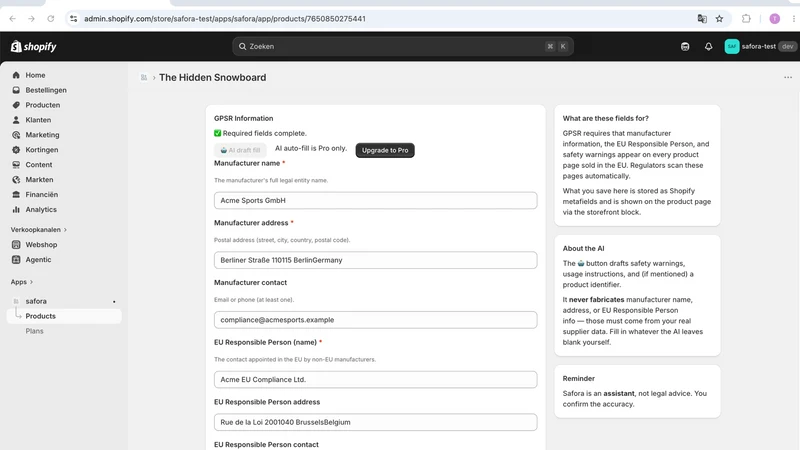The width and height of the screenshot is (800, 450).
Task: Click the "Required fields complete." status text
Action: [x=264, y=133]
